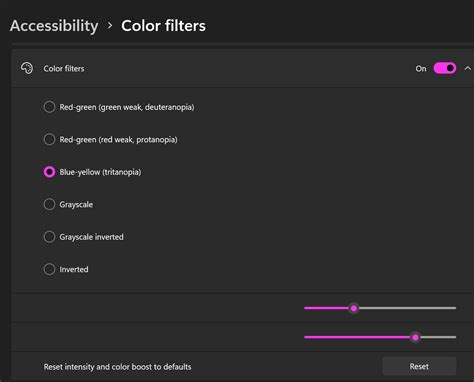This screenshot has width=474, height=382.
Task: Click the Color filters page title
Action: pyautogui.click(x=163, y=26)
